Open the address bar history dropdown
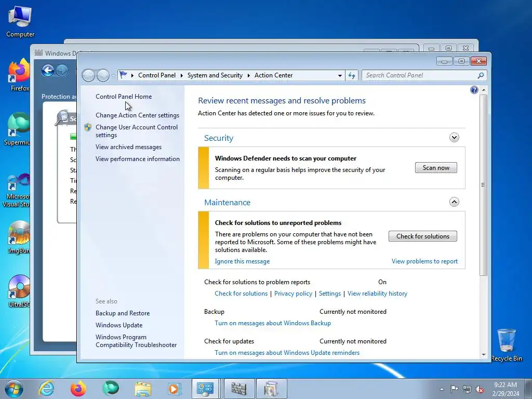 click(x=340, y=75)
